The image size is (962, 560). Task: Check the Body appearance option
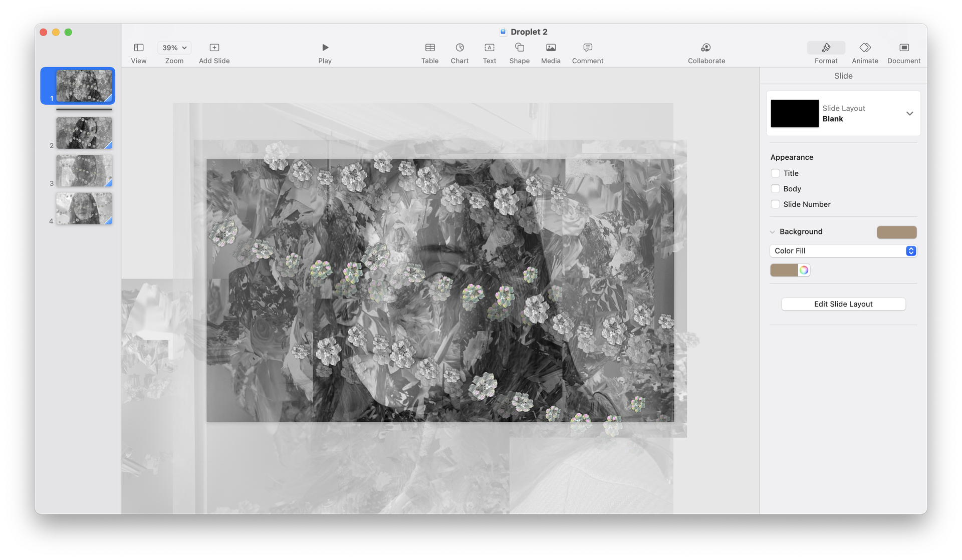[775, 189]
